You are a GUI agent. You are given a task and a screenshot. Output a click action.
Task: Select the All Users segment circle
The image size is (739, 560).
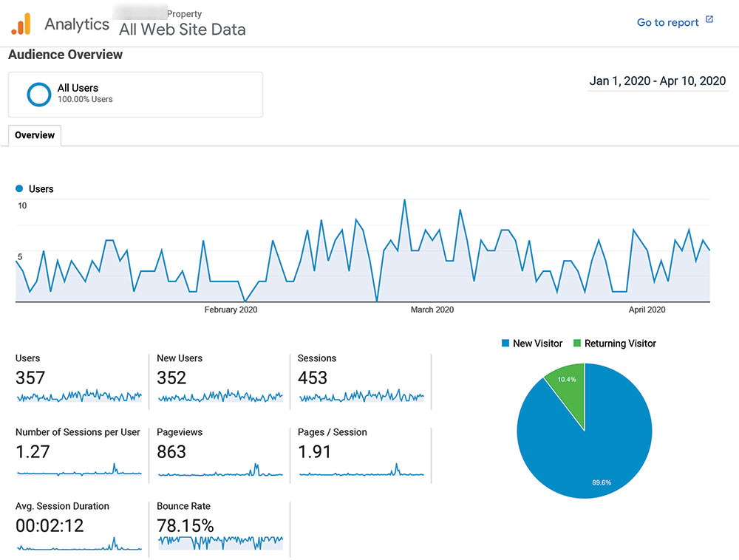click(x=38, y=95)
